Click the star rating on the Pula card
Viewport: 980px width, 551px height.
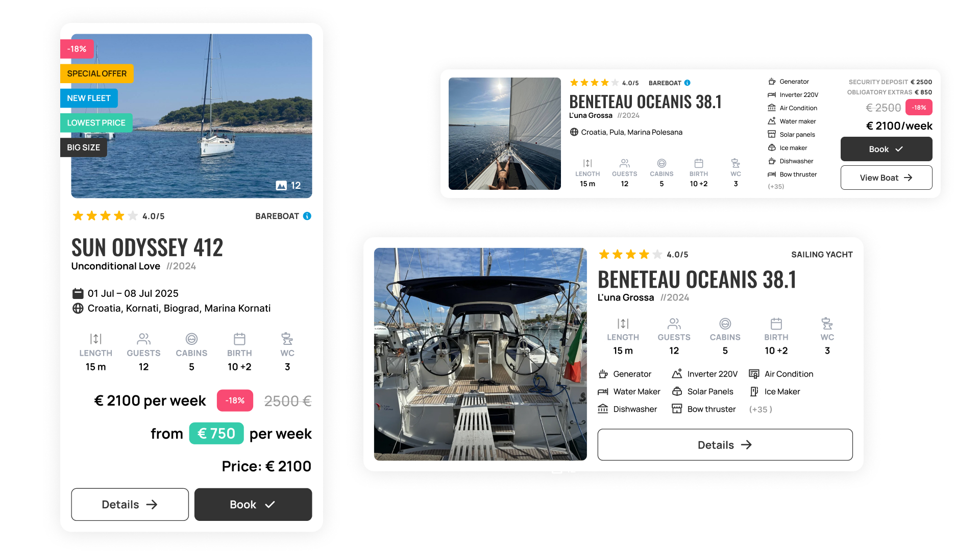pyautogui.click(x=594, y=83)
